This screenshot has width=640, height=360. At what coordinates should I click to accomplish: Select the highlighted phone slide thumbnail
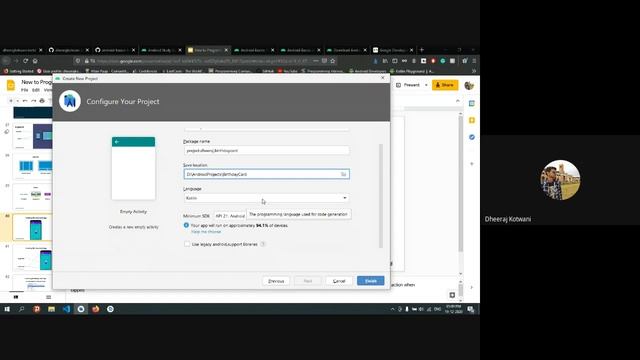click(33, 228)
